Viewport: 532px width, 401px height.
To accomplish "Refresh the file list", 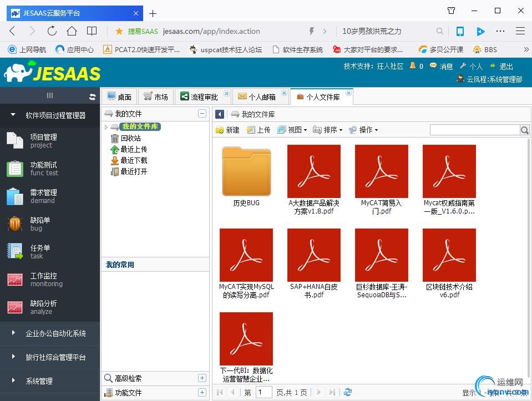I will tap(347, 392).
